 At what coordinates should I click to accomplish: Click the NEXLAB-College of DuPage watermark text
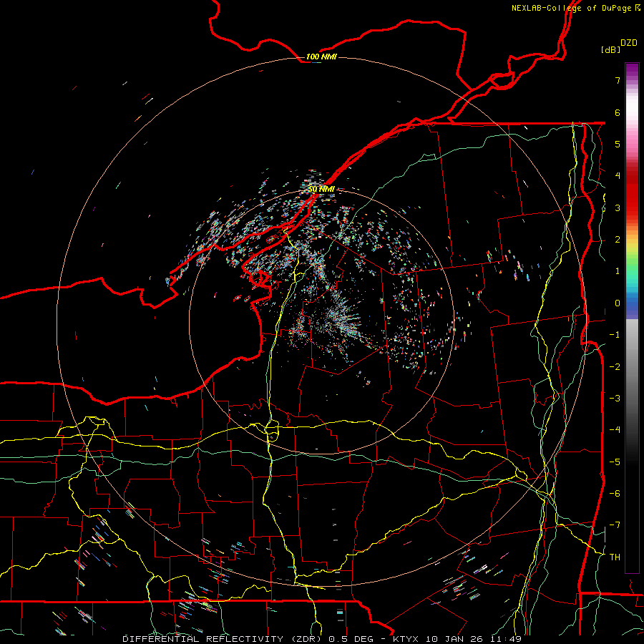[571, 8]
